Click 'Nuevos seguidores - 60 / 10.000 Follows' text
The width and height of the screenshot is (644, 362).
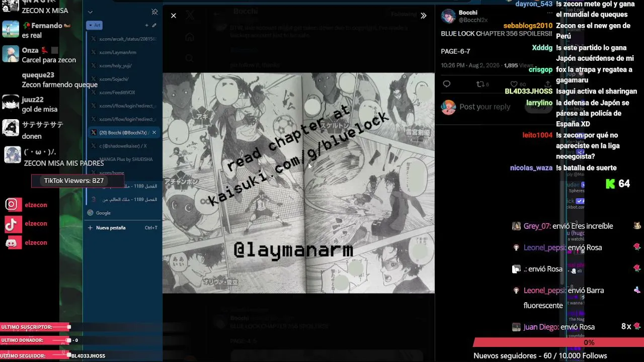tap(540, 355)
